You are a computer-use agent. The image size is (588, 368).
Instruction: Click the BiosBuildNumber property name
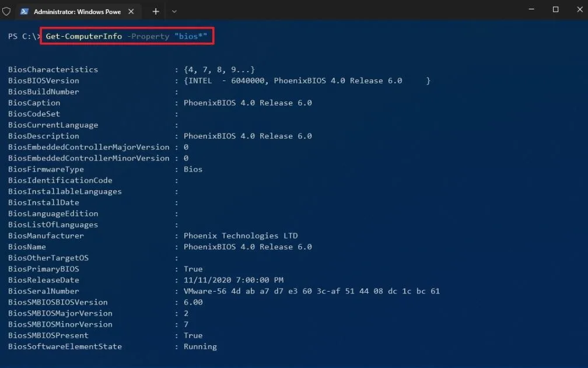[x=44, y=92]
